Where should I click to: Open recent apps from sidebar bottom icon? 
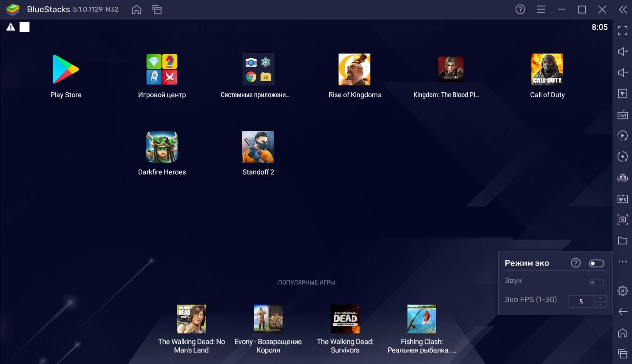tap(623, 353)
